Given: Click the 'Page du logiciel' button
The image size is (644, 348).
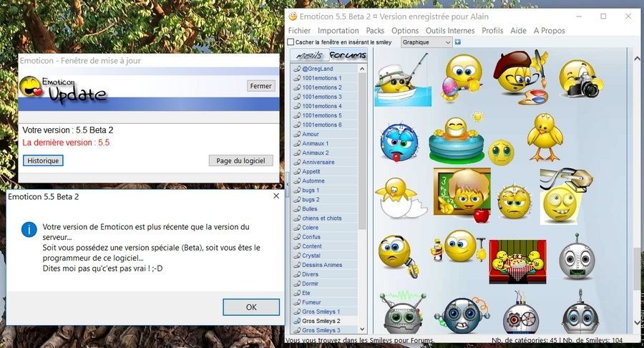Looking at the screenshot, I should coord(240,160).
